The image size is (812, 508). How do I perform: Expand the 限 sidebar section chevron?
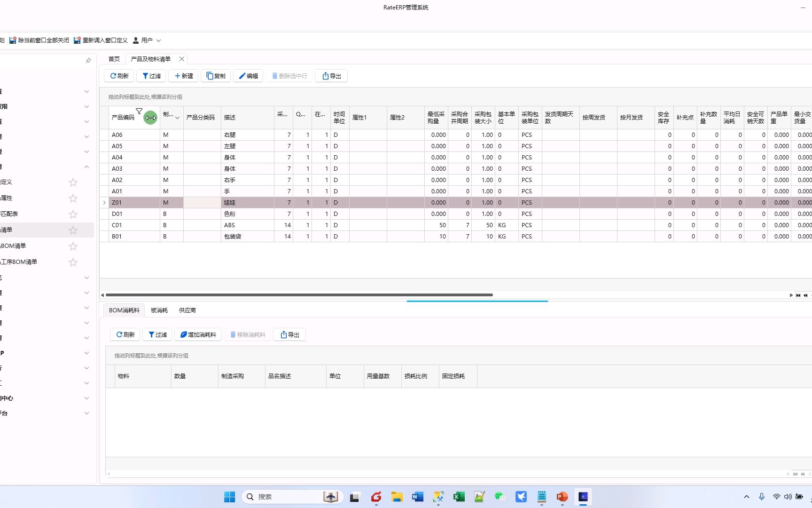pos(86,106)
